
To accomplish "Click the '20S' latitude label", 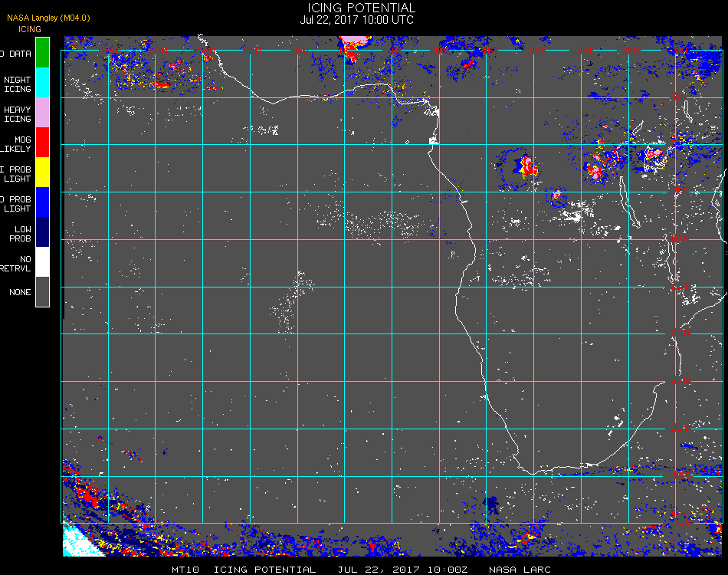I will click(x=680, y=333).
